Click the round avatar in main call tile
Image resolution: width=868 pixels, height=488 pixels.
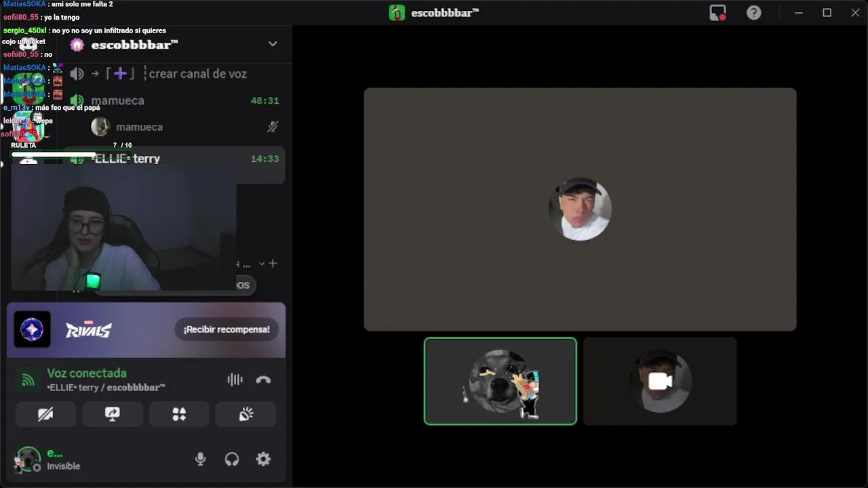click(x=580, y=209)
